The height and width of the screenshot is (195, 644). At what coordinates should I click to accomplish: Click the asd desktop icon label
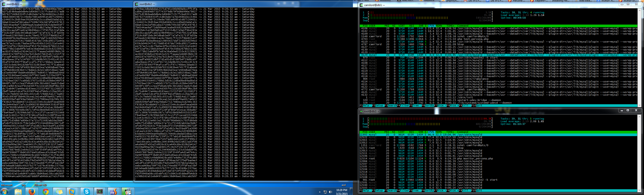coord(344,185)
